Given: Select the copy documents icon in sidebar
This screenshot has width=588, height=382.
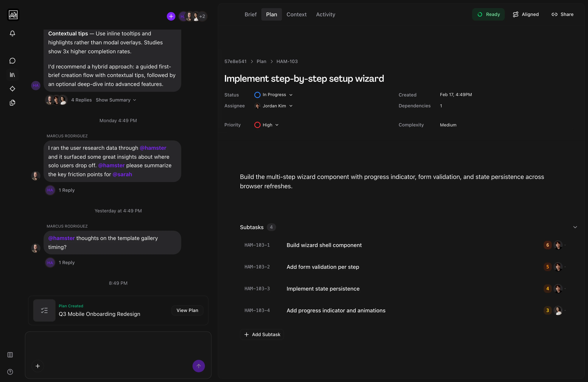Looking at the screenshot, I should click(x=12, y=103).
